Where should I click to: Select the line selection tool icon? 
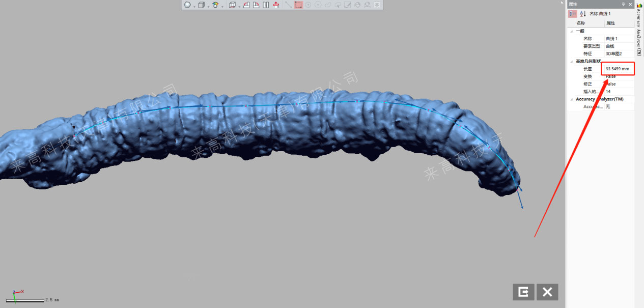[289, 5]
